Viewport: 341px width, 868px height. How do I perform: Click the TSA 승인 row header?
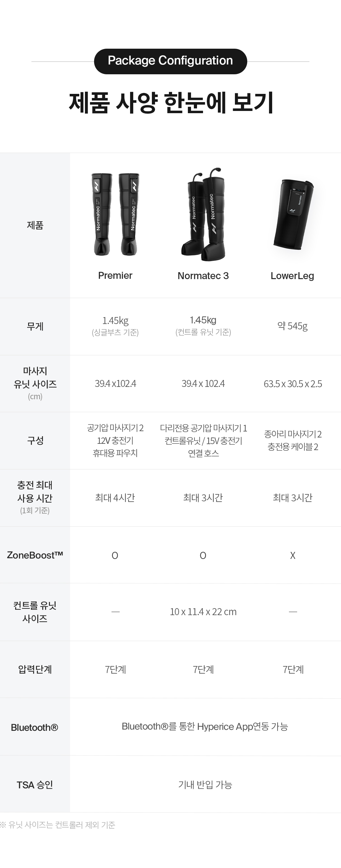pos(35,785)
